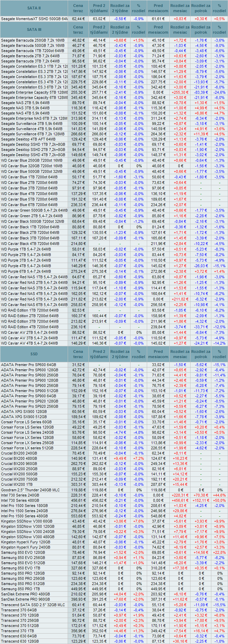This screenshot has height=644, width=228.
Task: Click +11,39 € half-year difference for Surveillance 6TB
Action: pyautogui.click(x=201, y=134)
